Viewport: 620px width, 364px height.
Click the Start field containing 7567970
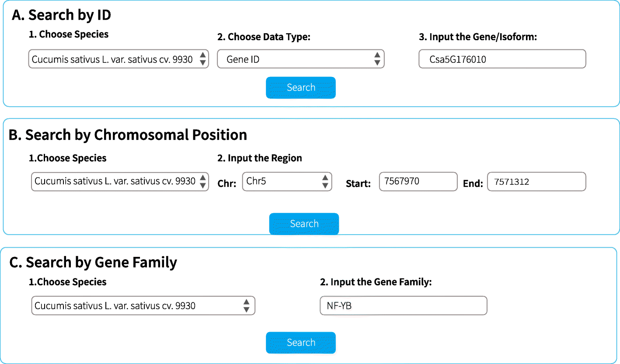click(x=418, y=181)
